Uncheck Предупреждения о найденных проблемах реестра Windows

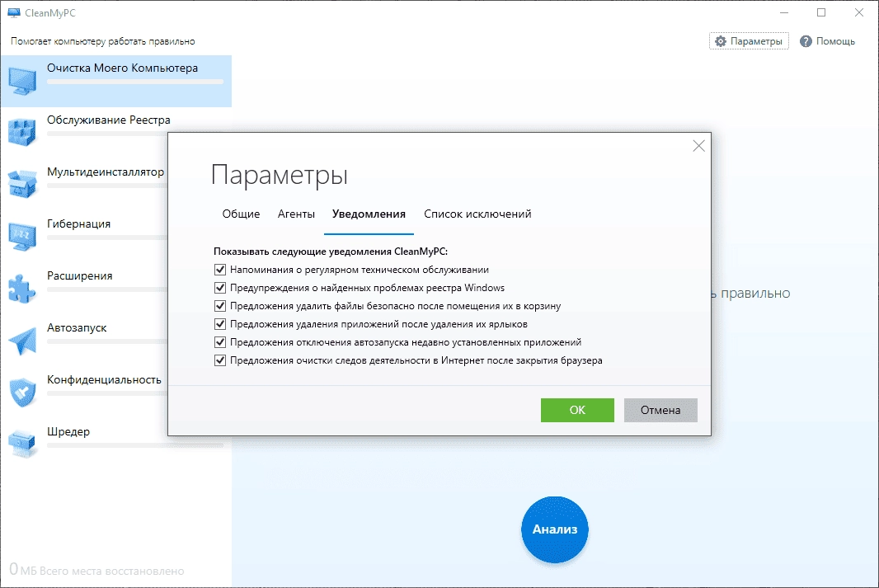(219, 288)
